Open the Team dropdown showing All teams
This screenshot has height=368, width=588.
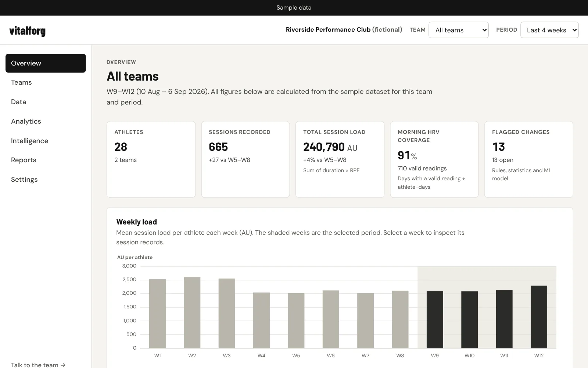click(458, 30)
